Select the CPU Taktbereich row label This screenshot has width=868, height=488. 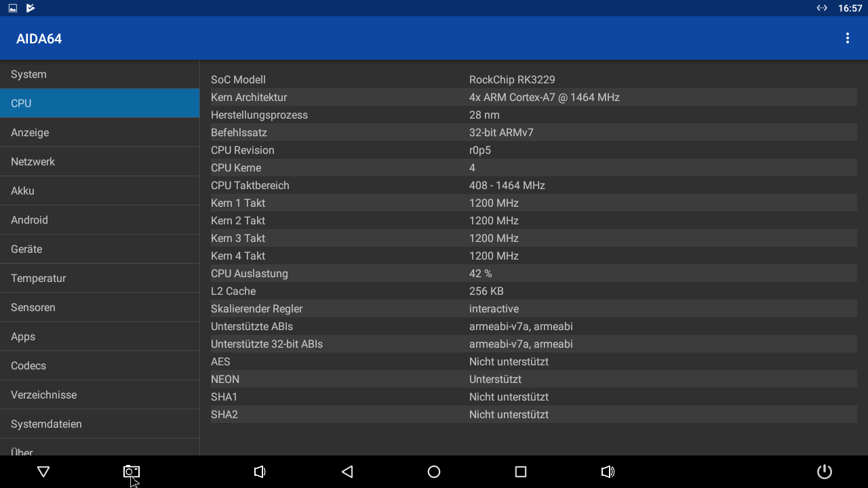pyautogui.click(x=250, y=186)
